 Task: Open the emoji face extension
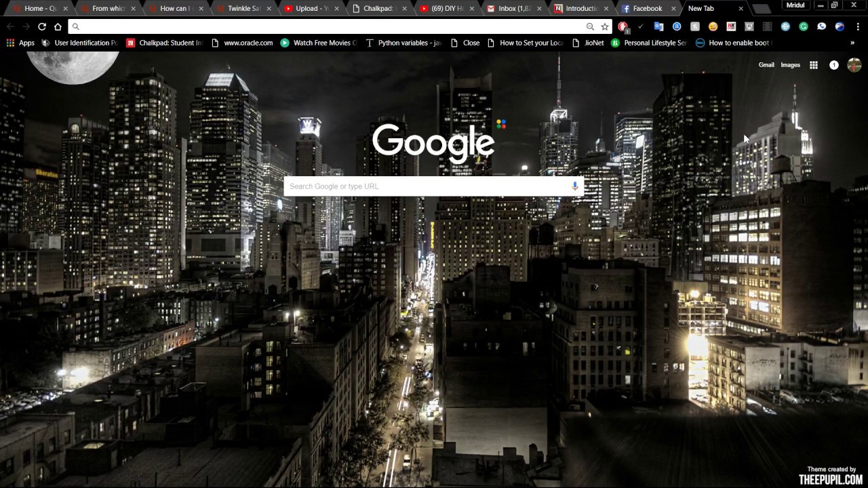[713, 26]
